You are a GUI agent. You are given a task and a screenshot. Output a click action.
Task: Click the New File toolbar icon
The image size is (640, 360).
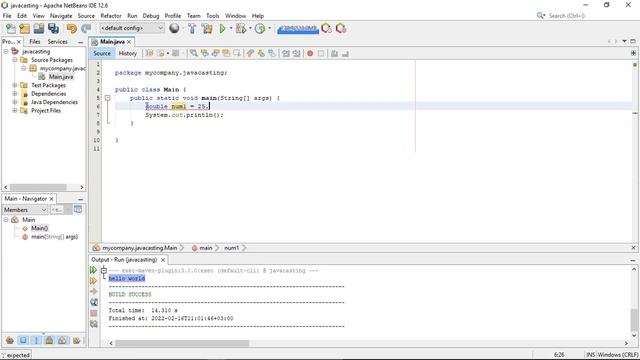click(11, 28)
